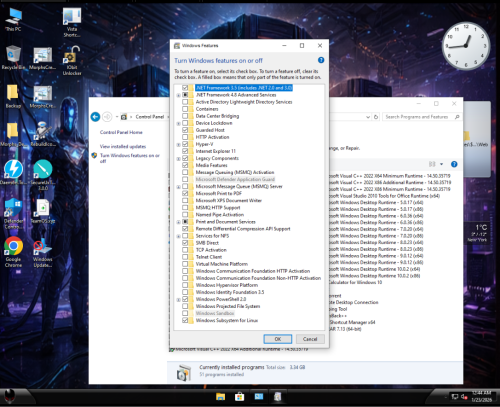Select Microsoft Windows Desktop Runtime 10.0.2 (x64) entry
Viewport: 500px width, 407px height.
(x=375, y=269)
